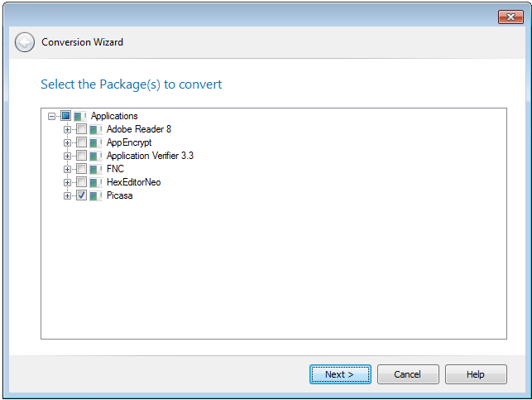Click the Picasa package icon
This screenshot has width=532, height=400.
pyautogui.click(x=96, y=195)
